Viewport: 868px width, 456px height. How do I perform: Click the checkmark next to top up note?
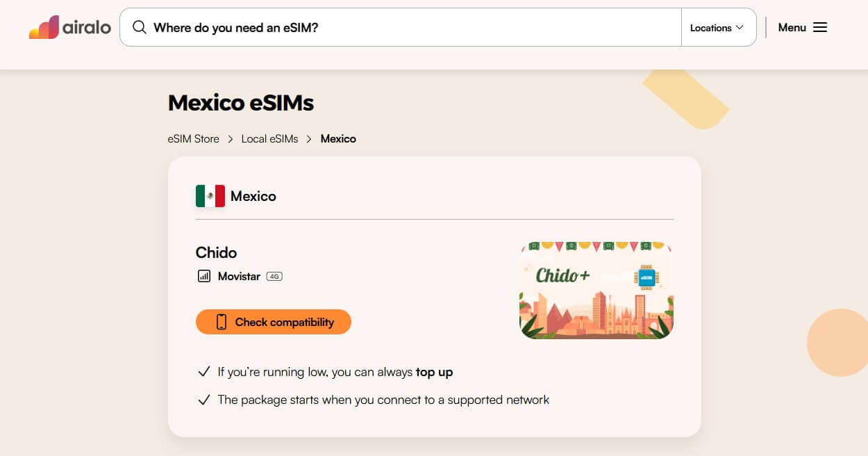click(x=203, y=371)
